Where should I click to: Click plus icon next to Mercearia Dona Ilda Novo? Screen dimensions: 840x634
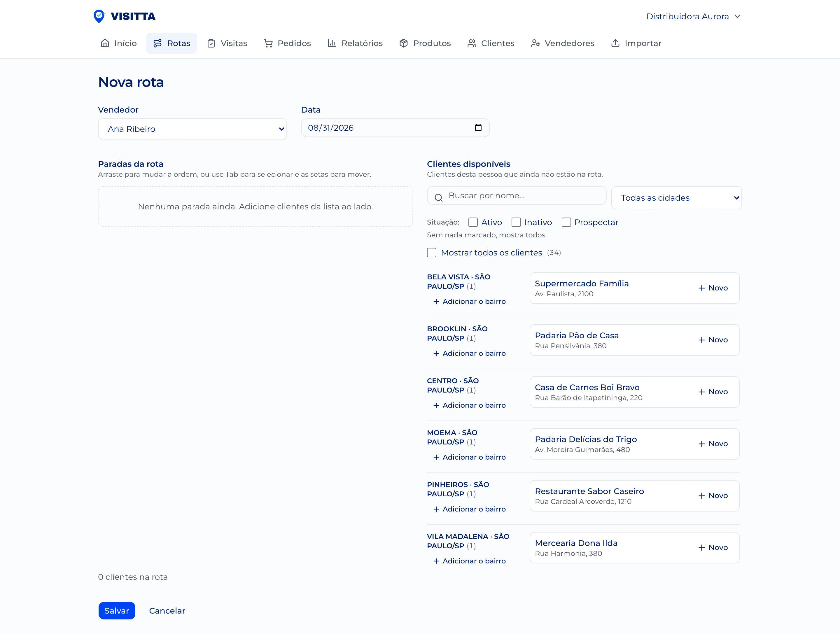pos(701,548)
